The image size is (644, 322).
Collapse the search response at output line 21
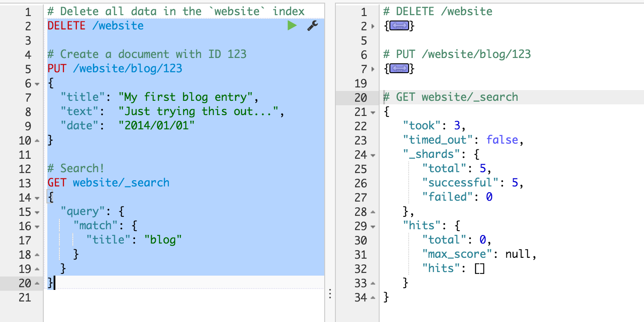(x=373, y=112)
